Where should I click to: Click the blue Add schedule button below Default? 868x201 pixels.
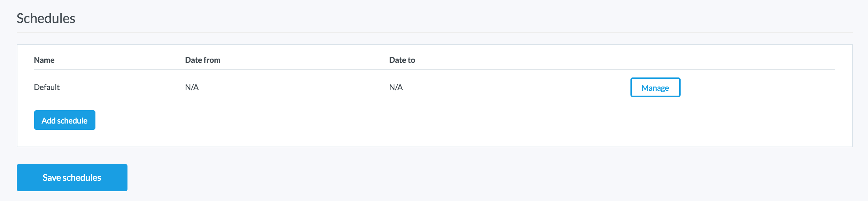click(x=64, y=120)
